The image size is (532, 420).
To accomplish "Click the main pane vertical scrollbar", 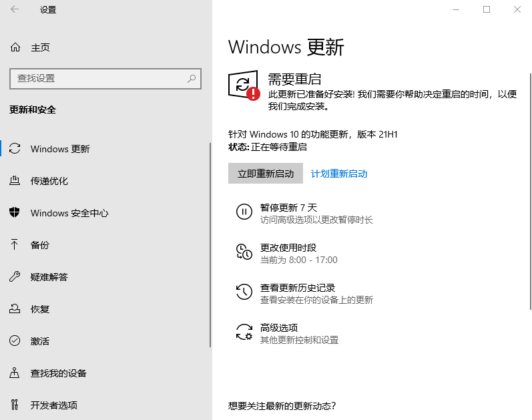I will [x=531, y=192].
